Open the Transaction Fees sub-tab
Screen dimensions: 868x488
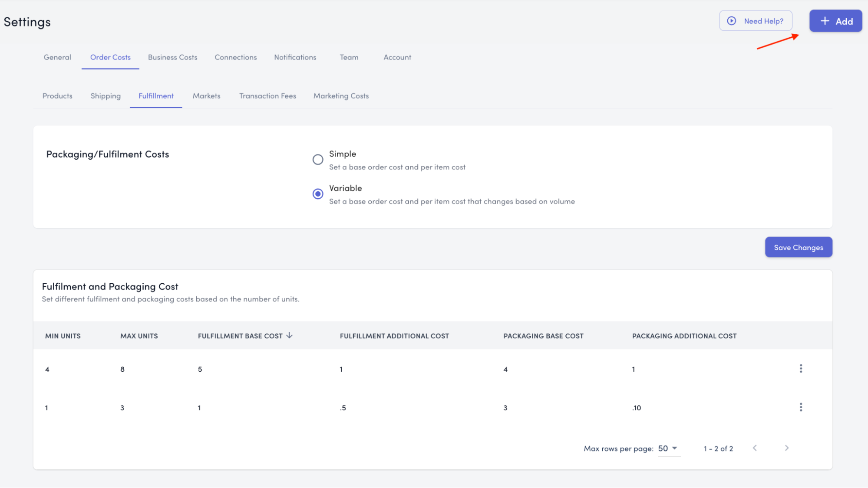click(267, 96)
